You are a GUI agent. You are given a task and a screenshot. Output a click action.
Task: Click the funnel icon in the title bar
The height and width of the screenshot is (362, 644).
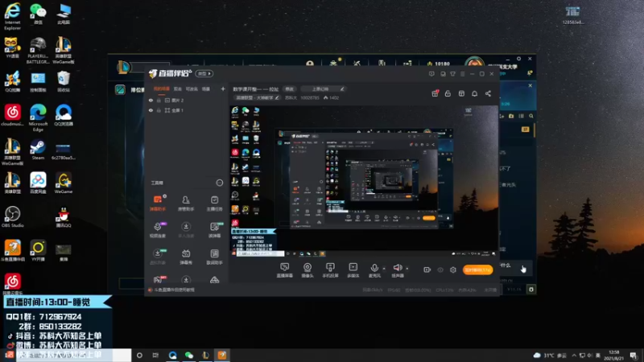coord(452,74)
